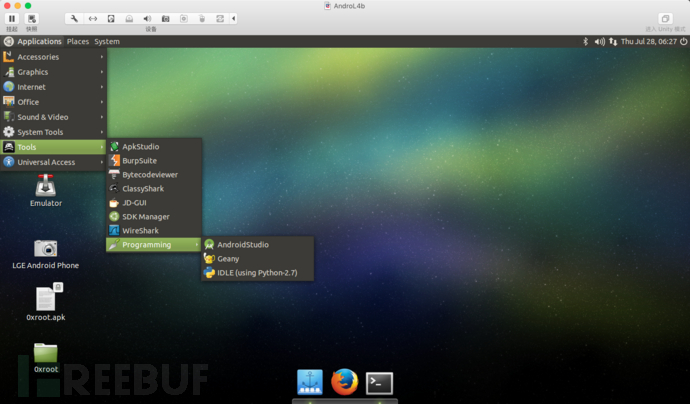
Task: Click the USB mouse device icon
Action: click(202, 18)
